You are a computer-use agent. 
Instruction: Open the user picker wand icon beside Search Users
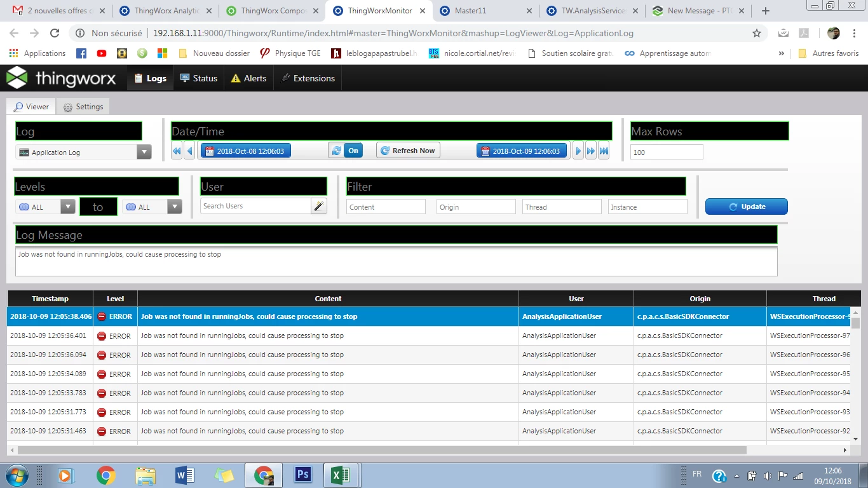pos(319,206)
